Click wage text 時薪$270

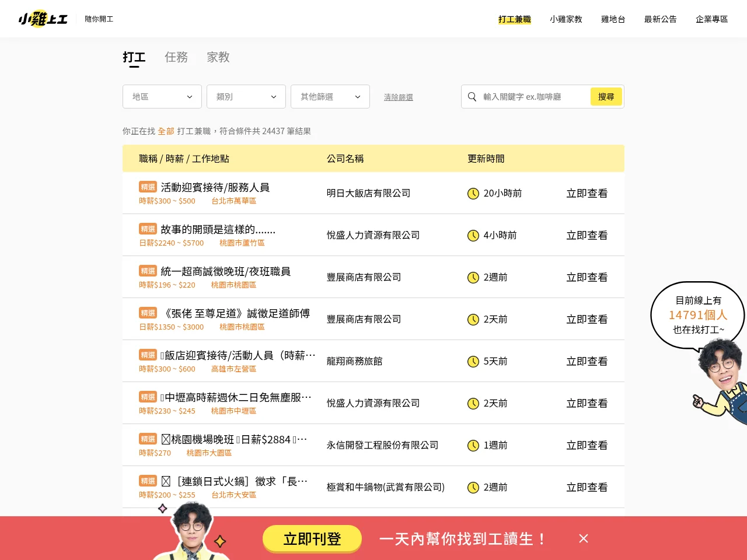(155, 453)
